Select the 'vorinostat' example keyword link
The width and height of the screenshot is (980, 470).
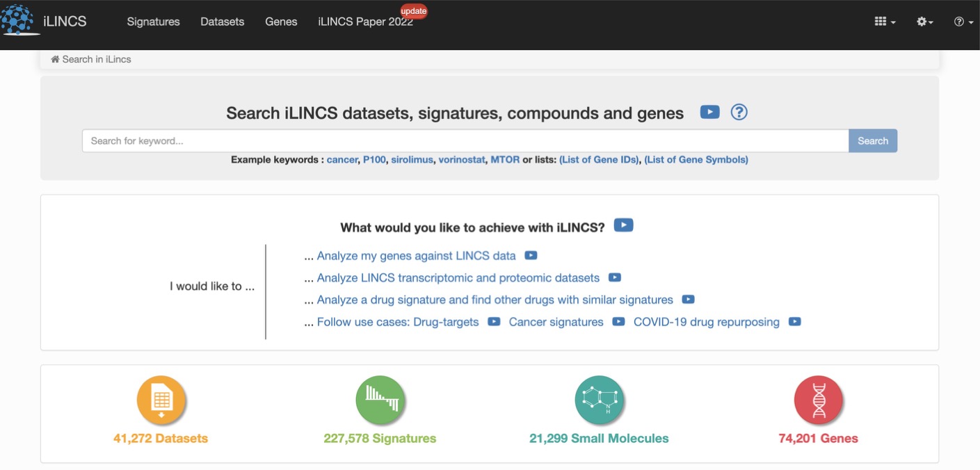tap(462, 159)
